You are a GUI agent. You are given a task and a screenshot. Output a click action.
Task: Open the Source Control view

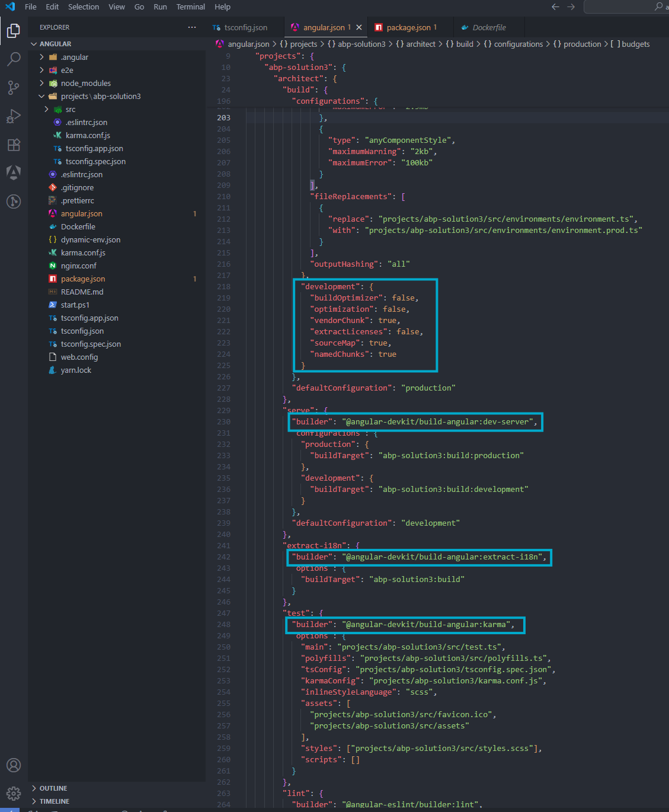coord(14,87)
